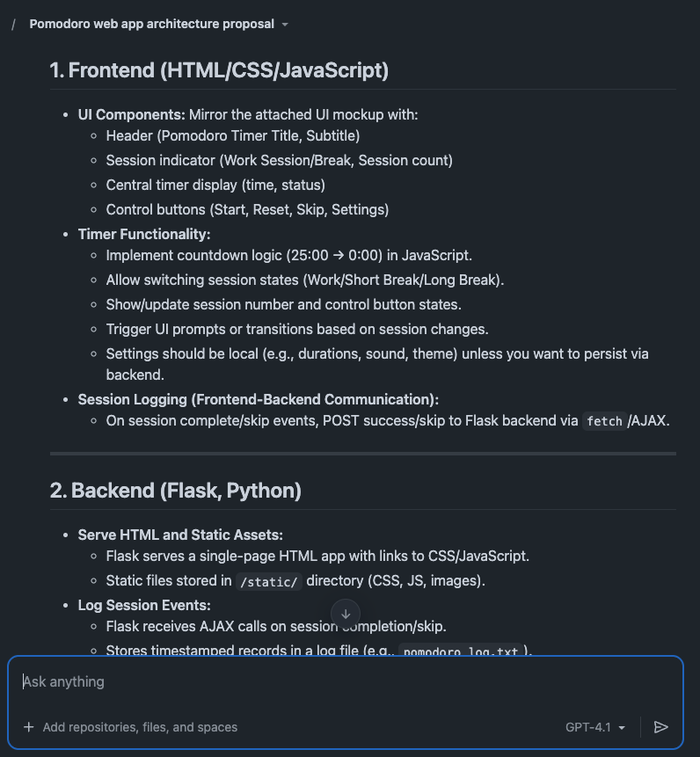Image resolution: width=700 pixels, height=757 pixels.
Task: Expand the conversation title dropdown caret
Action: point(285,25)
